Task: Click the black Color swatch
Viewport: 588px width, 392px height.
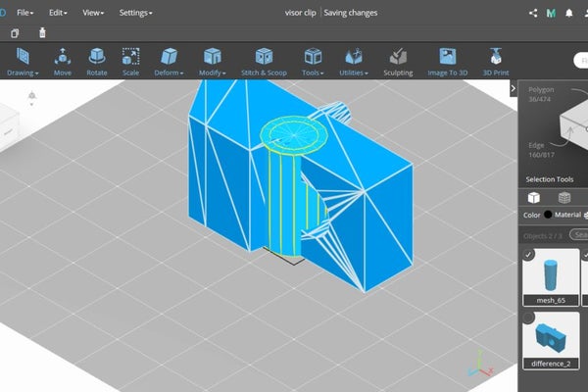Action: (548, 215)
